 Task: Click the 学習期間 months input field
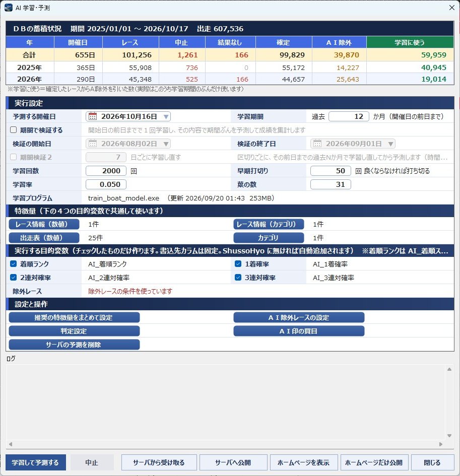(349, 116)
